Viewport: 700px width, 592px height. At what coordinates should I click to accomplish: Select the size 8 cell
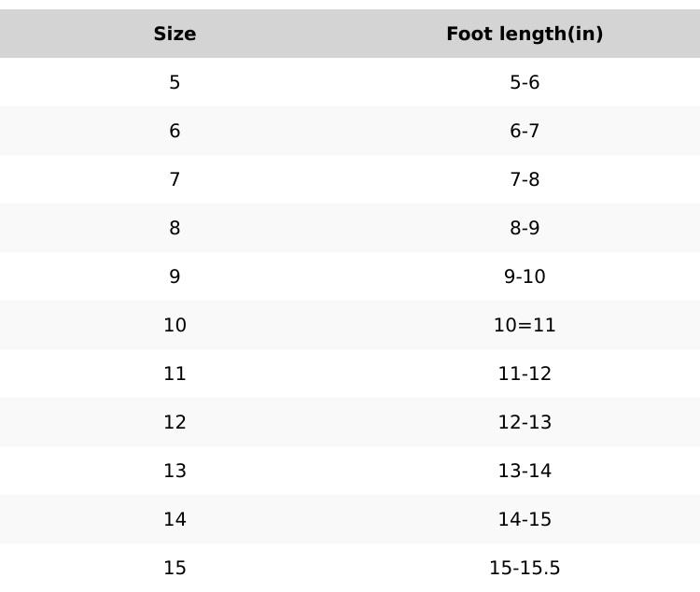[x=175, y=229]
